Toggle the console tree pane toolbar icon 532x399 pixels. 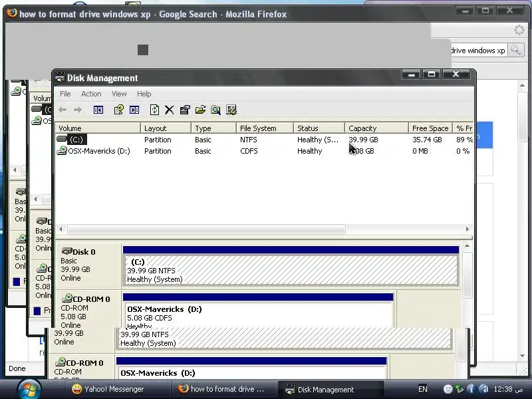[98, 110]
